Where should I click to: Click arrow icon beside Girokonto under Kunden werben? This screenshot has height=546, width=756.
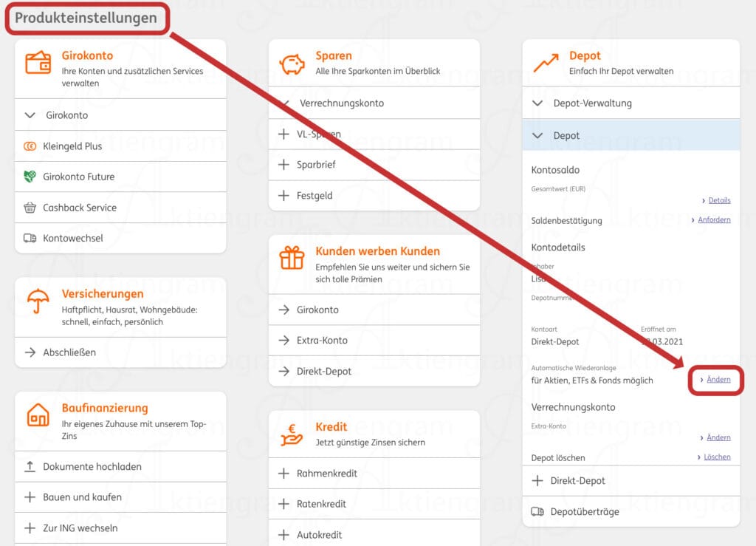pyautogui.click(x=284, y=310)
